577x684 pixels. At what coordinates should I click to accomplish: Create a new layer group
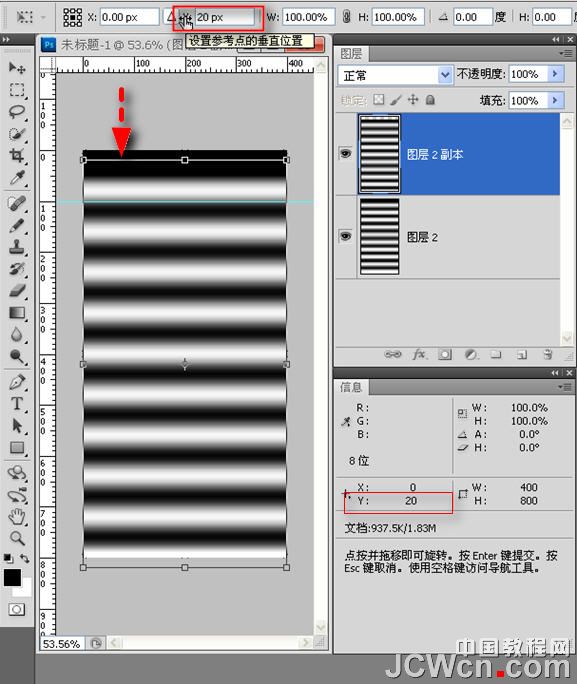click(x=496, y=355)
